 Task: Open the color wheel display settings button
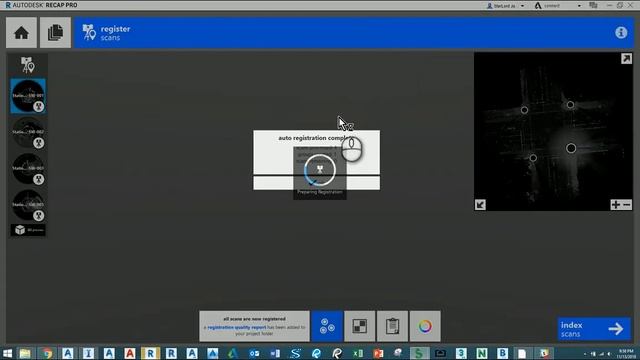425,327
